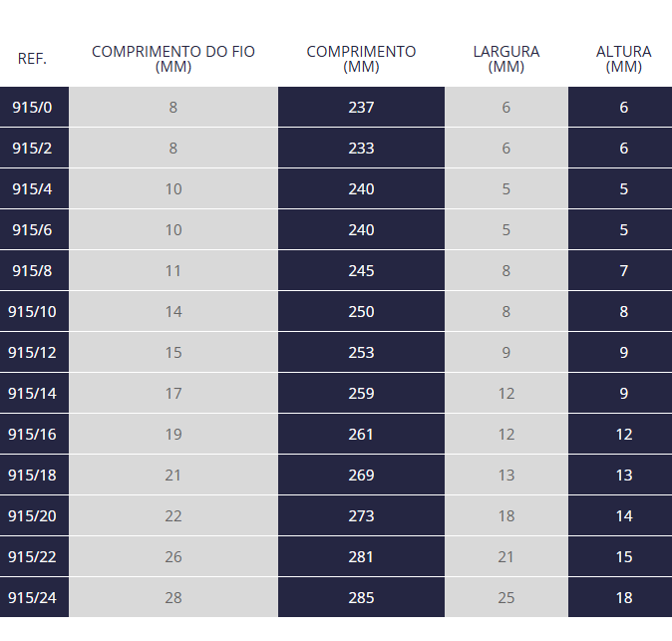Click length value 237 cell

tap(361, 107)
